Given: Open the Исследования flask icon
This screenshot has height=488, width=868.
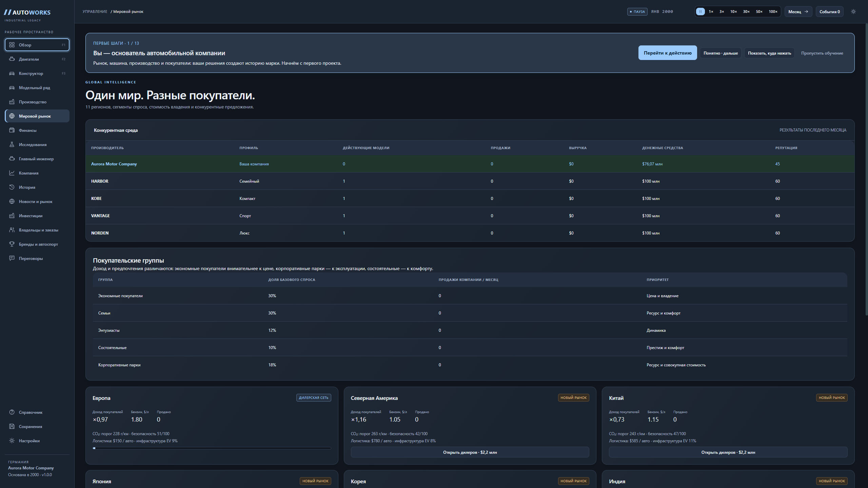Looking at the screenshot, I should 12,144.
